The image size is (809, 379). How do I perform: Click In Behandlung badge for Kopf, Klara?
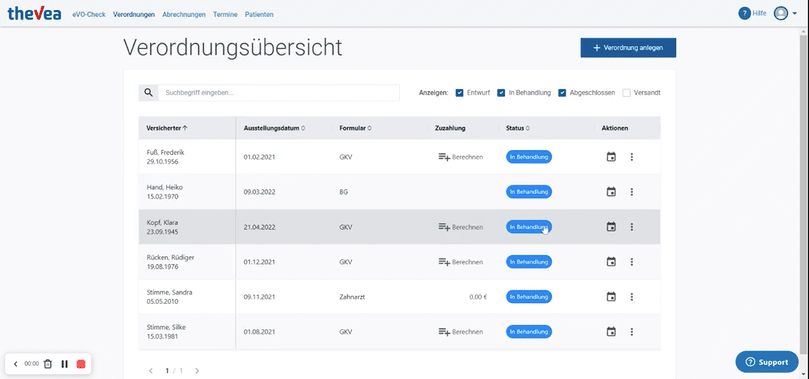pyautogui.click(x=529, y=227)
